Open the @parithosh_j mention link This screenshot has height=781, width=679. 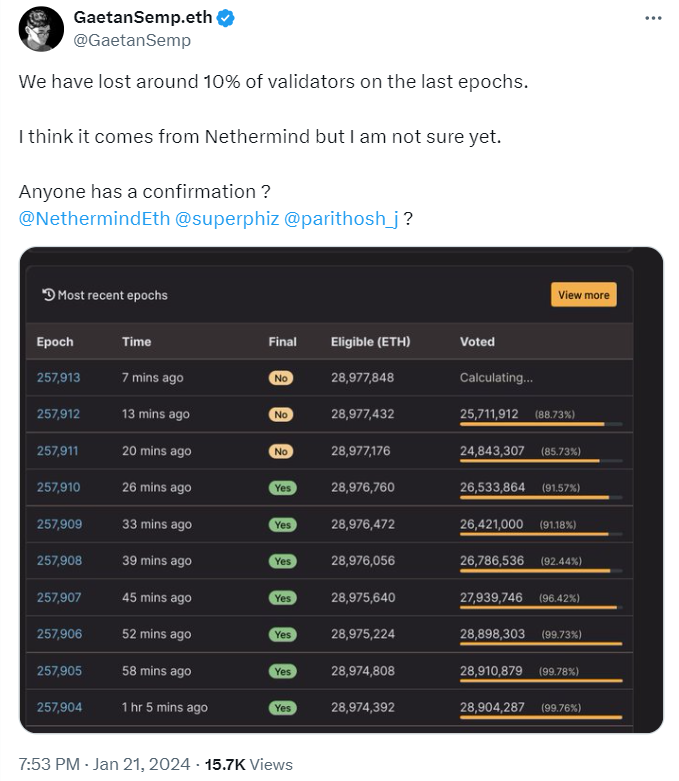342,219
